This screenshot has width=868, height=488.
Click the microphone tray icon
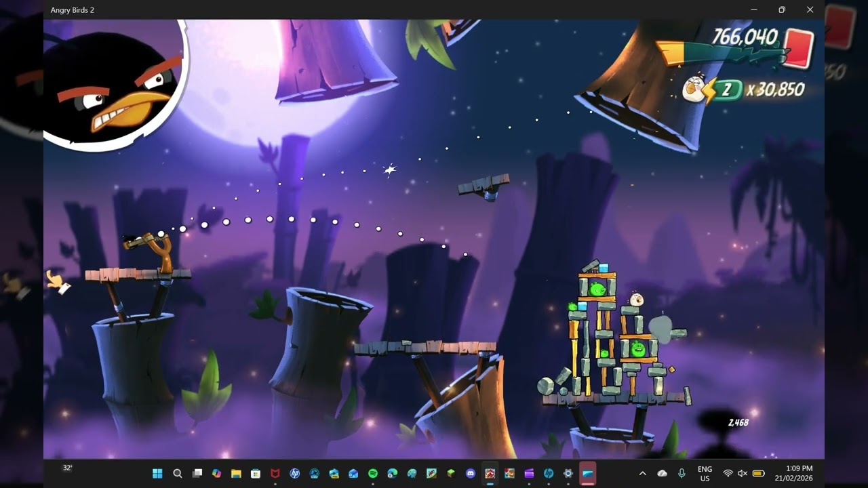click(x=682, y=473)
